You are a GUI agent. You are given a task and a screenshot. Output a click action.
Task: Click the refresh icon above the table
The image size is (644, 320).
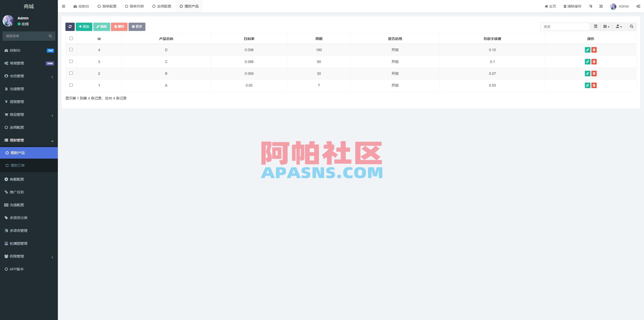pos(70,27)
